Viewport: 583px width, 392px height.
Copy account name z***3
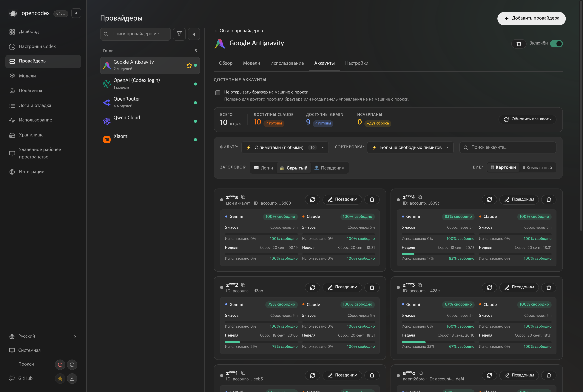(x=420, y=285)
